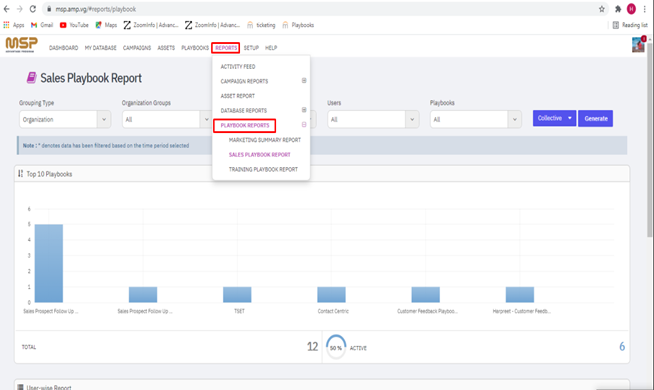Click the Customer Feedback Playbook bar
This screenshot has width=654, height=390.
point(425,294)
